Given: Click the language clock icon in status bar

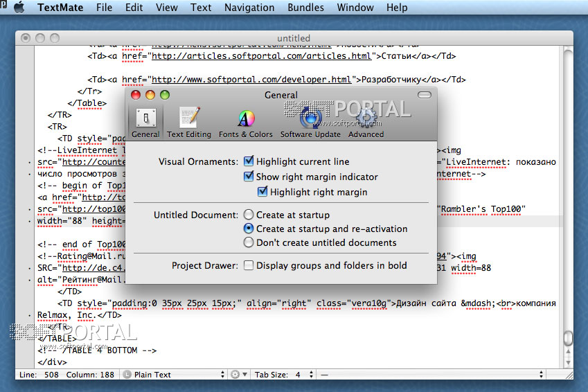Looking at the screenshot, I should tap(127, 375).
